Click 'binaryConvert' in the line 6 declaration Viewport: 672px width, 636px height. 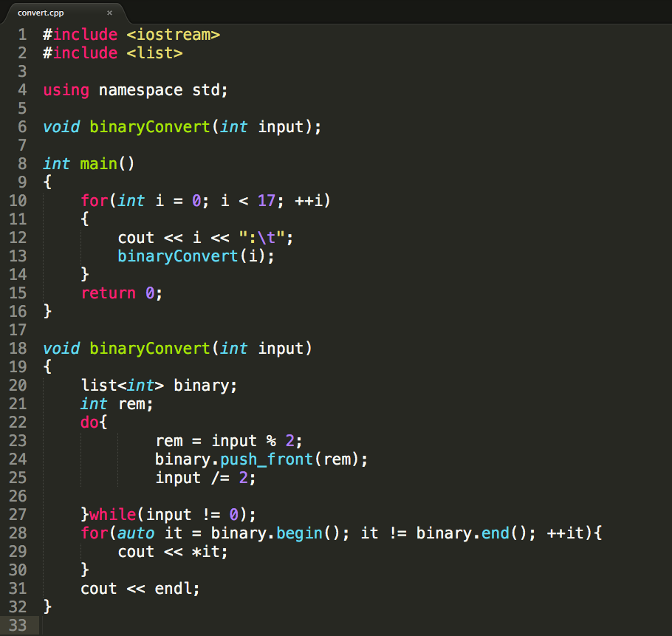150,127
